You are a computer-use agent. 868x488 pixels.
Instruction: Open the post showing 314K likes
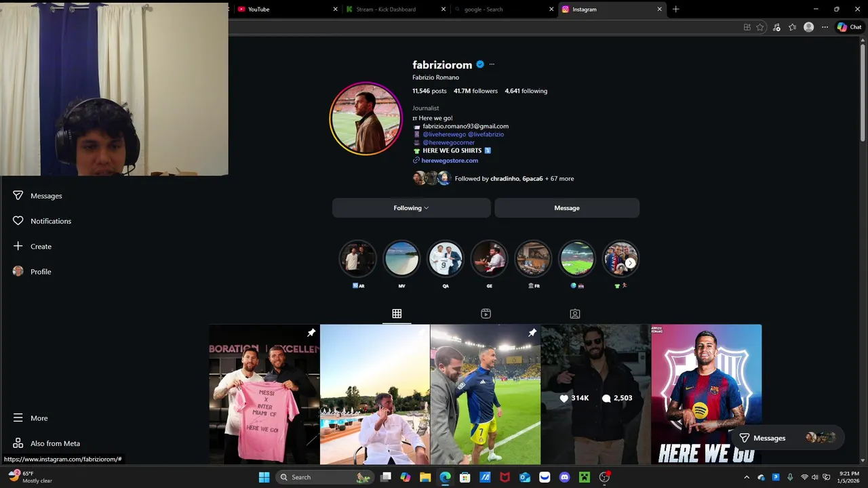pyautogui.click(x=596, y=394)
